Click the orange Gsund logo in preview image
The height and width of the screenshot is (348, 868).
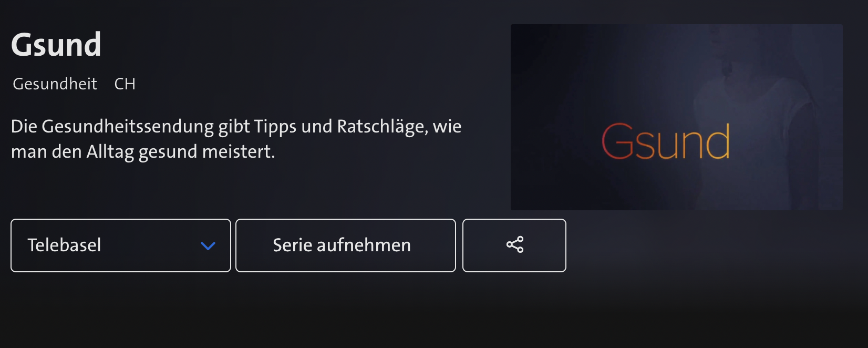point(666,141)
